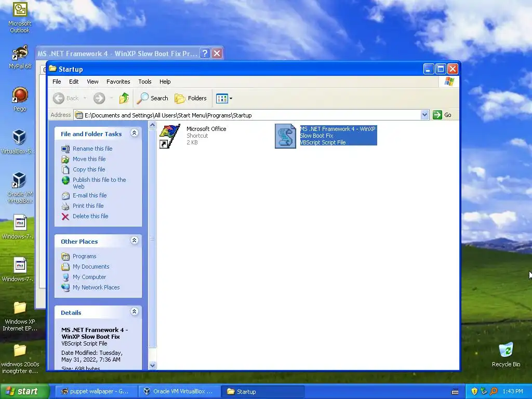Open the widnwos 20o0s folder on desktop
This screenshot has width=532, height=399.
pos(20,358)
